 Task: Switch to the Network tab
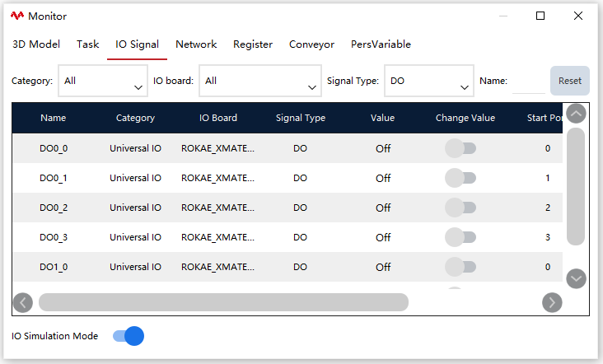pyautogui.click(x=196, y=44)
